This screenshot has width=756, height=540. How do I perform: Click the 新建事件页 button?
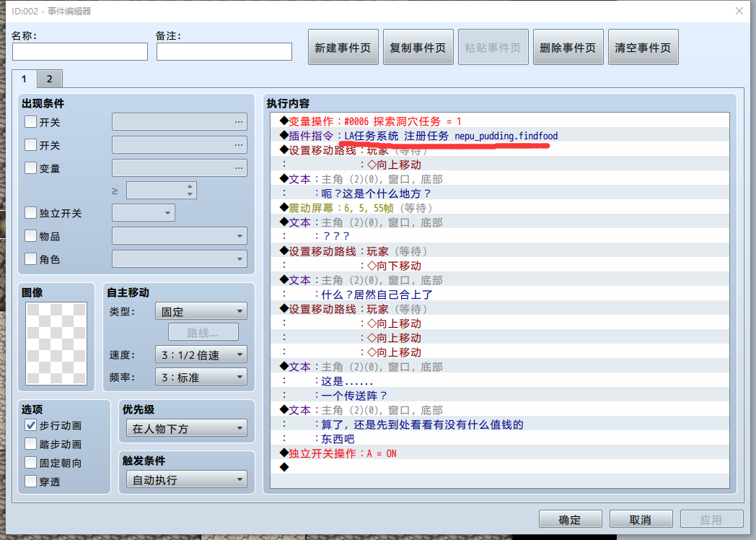[x=343, y=48]
